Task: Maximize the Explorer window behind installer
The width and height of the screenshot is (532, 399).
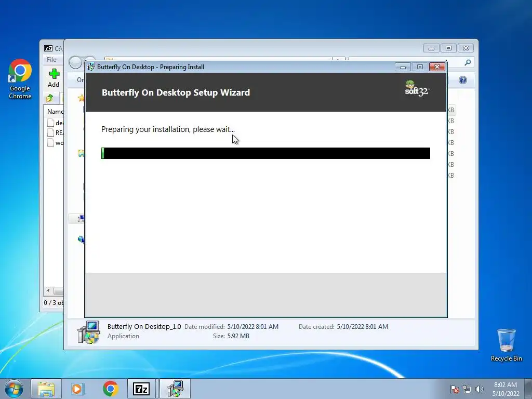Action: [x=448, y=48]
